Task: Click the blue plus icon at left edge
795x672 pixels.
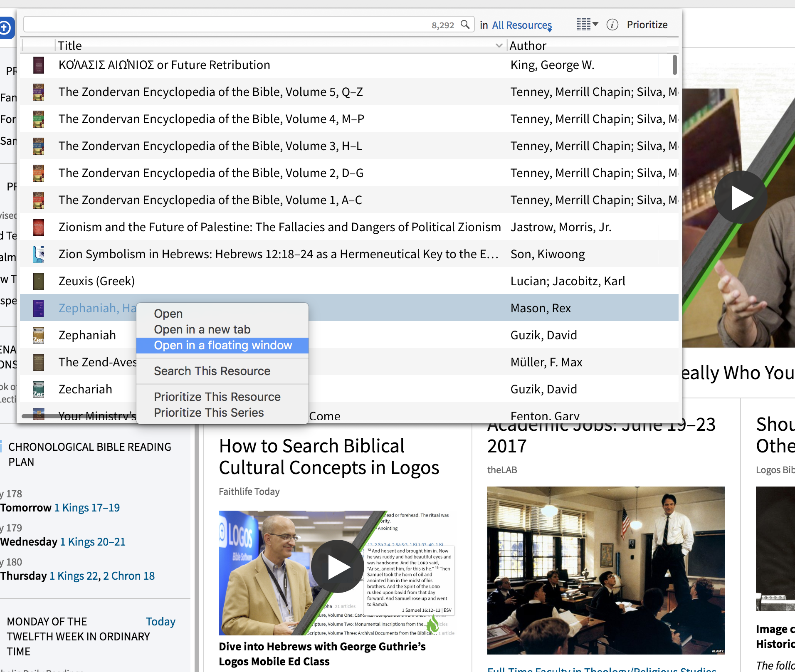Action: [x=5, y=28]
